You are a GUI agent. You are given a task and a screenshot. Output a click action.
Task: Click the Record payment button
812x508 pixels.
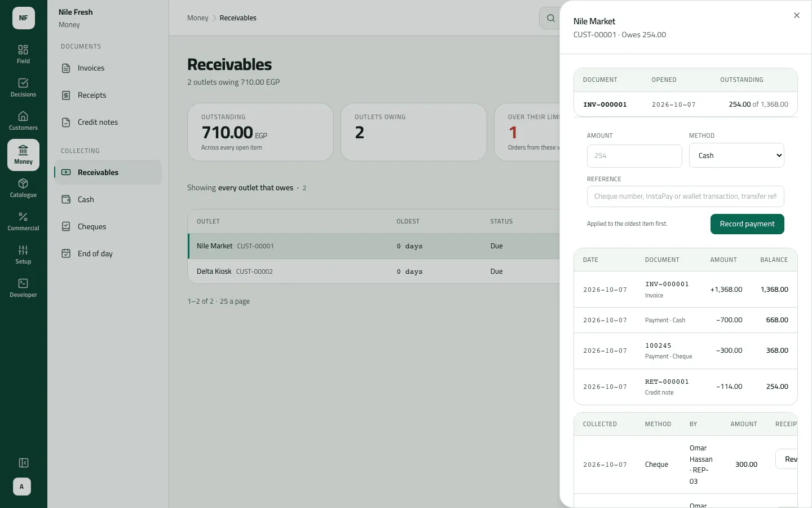[x=747, y=224]
